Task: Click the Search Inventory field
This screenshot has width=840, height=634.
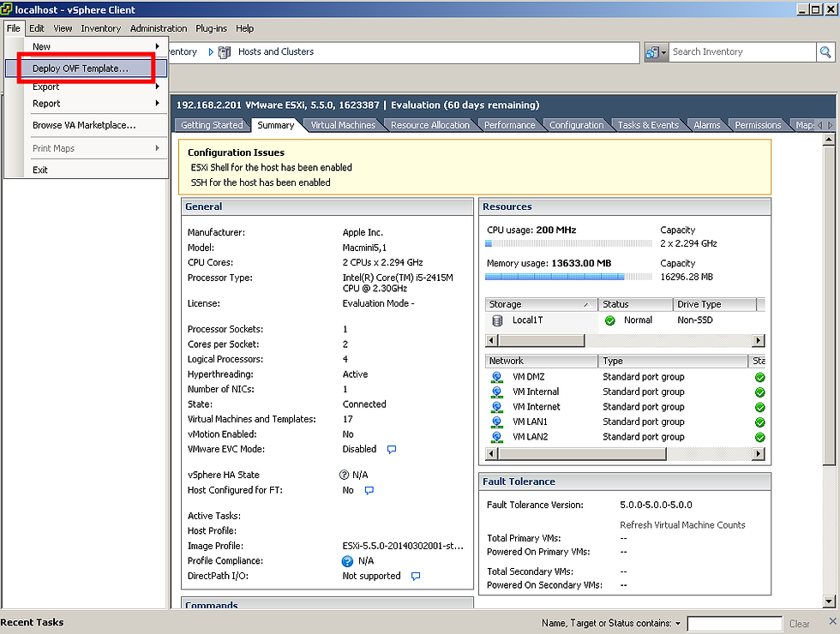Action: pyautogui.click(x=742, y=52)
